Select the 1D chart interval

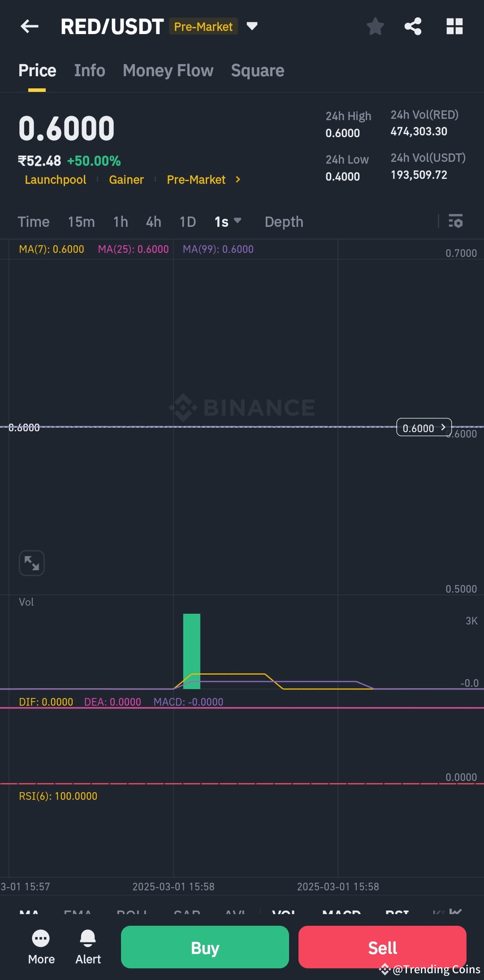pyautogui.click(x=188, y=221)
